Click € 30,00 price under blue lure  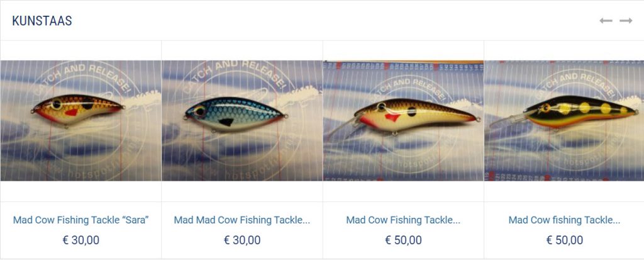tap(242, 240)
